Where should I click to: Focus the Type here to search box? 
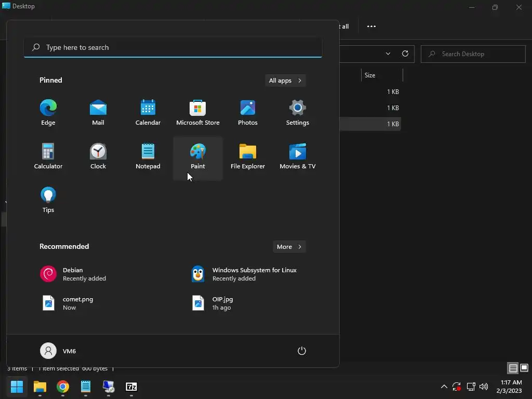tap(173, 47)
